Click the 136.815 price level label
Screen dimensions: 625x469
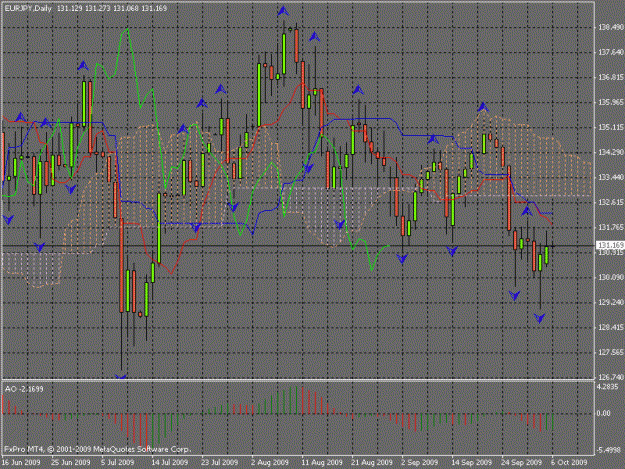[611, 77]
